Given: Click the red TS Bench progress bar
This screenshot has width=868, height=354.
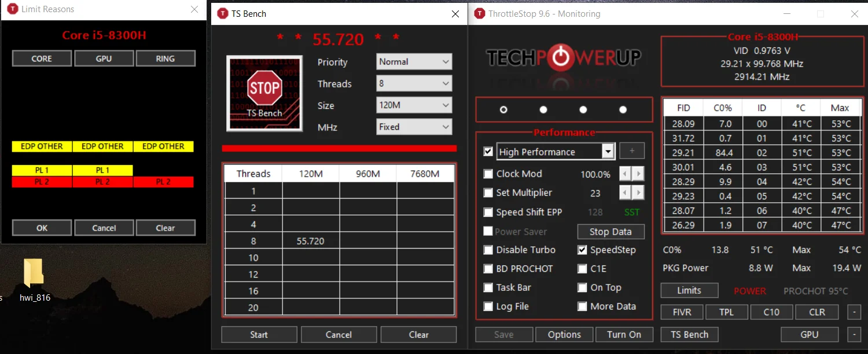Looking at the screenshot, I should coord(339,148).
